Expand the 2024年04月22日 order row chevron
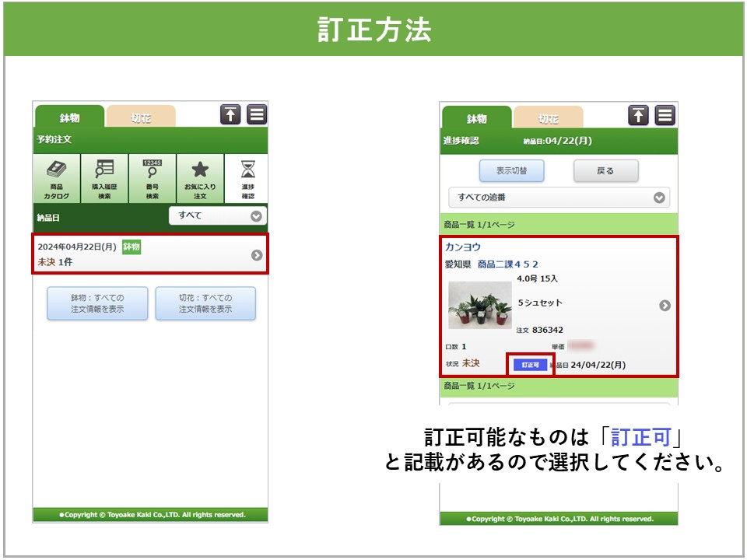The image size is (747, 560). [x=257, y=255]
